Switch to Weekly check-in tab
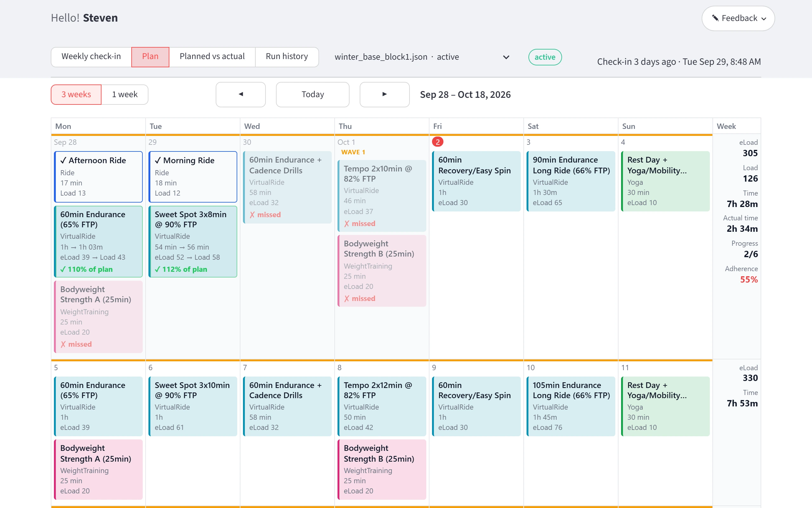812x508 pixels. (x=91, y=57)
